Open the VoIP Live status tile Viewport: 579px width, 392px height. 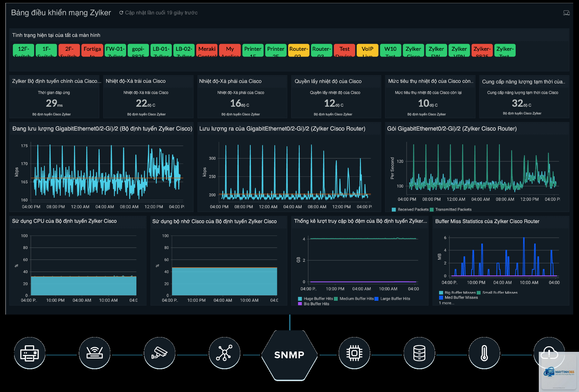pyautogui.click(x=368, y=50)
